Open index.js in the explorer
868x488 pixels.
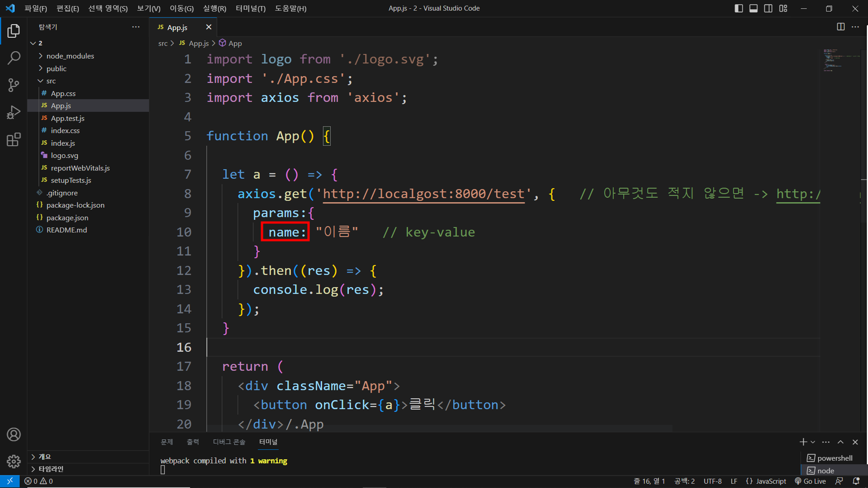[63, 143]
